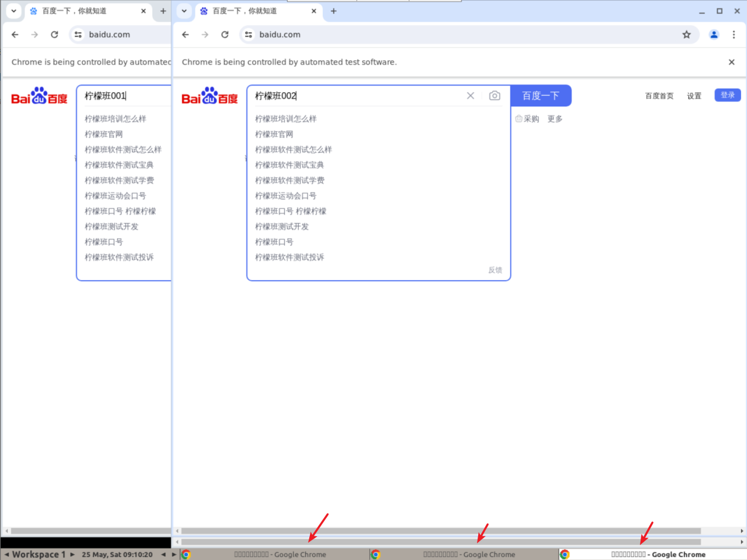Image resolution: width=747 pixels, height=560 pixels.
Task: Expand the tab search chevron in the right window
Action: coord(184,11)
